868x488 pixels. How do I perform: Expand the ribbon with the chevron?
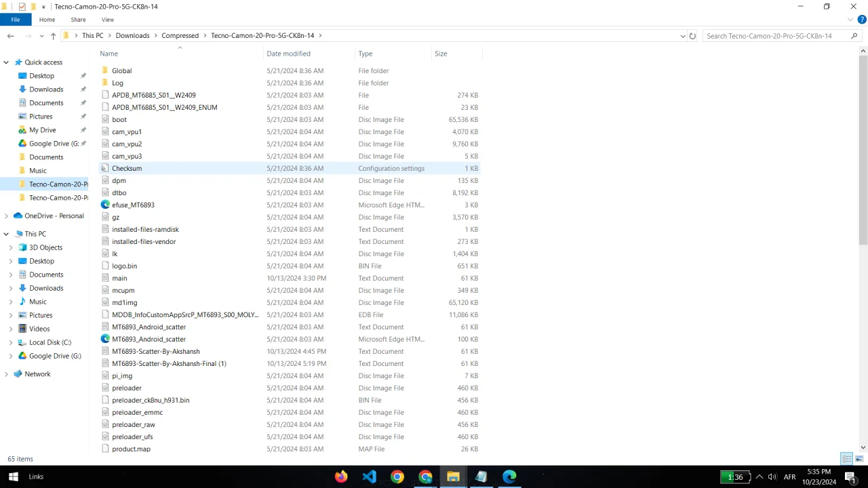coord(850,20)
